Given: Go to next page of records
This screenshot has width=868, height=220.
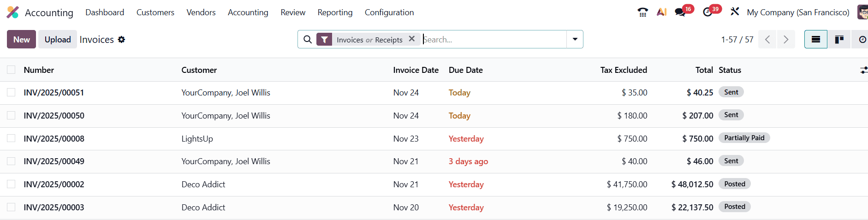Looking at the screenshot, I should 786,40.
